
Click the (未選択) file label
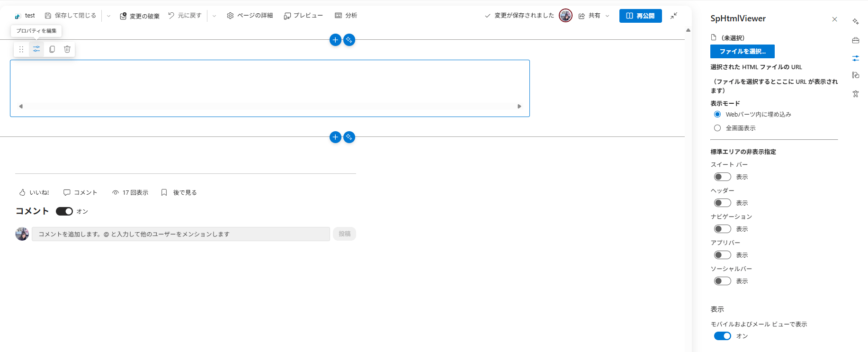point(733,38)
